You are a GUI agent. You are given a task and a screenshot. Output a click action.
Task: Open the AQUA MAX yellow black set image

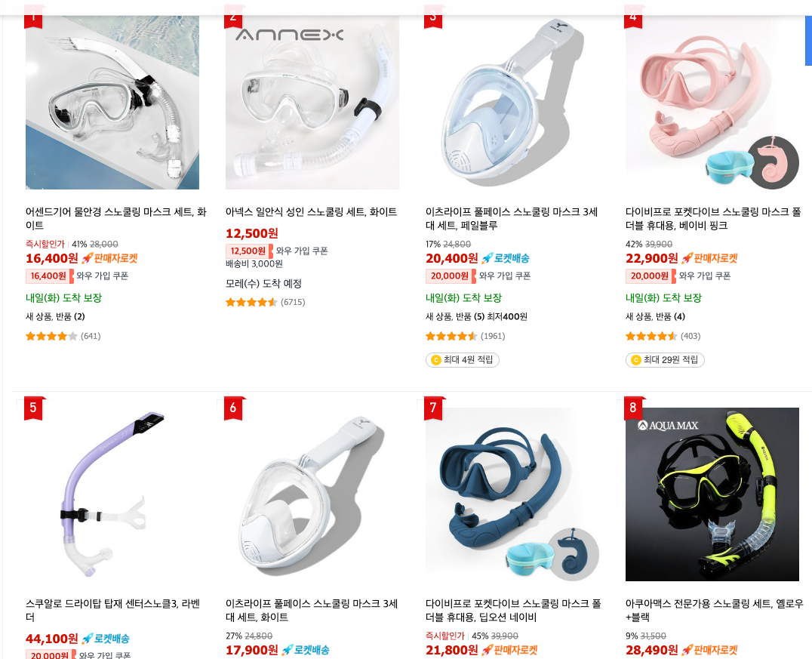click(x=712, y=494)
